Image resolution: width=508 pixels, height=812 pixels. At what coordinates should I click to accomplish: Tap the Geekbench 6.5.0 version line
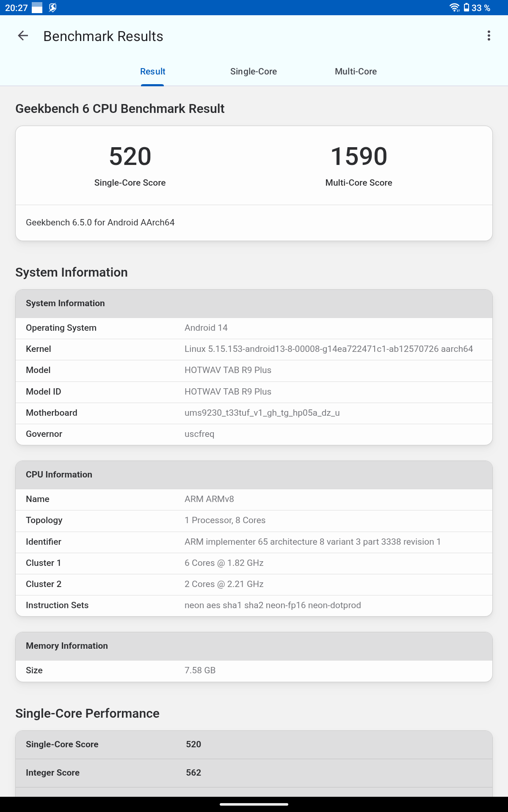click(x=100, y=222)
